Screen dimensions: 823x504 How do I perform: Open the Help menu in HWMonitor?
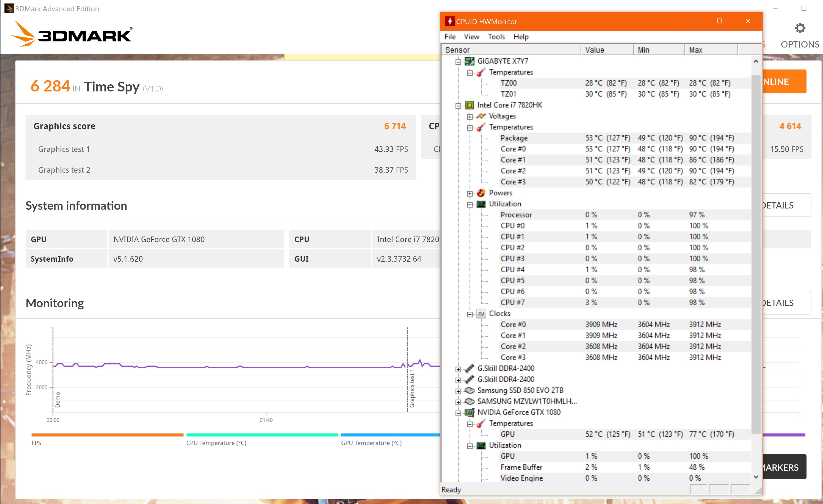pos(521,37)
